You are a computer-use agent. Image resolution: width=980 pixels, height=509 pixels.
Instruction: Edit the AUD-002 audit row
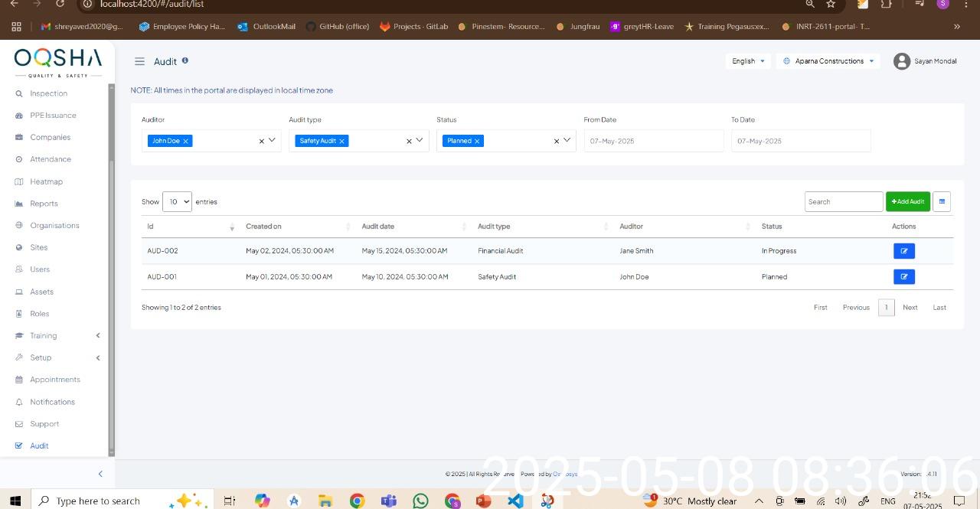click(903, 251)
